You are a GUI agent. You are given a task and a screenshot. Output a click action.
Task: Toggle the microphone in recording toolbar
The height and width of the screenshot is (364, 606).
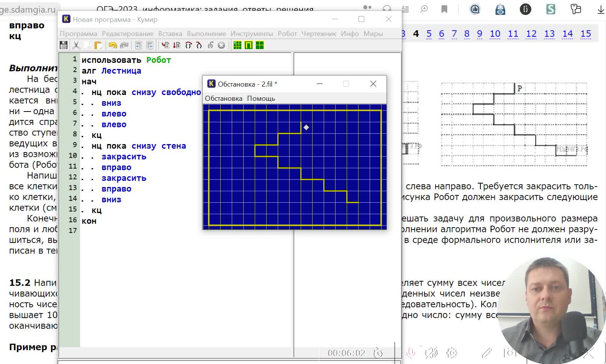pyautogui.click(x=411, y=353)
